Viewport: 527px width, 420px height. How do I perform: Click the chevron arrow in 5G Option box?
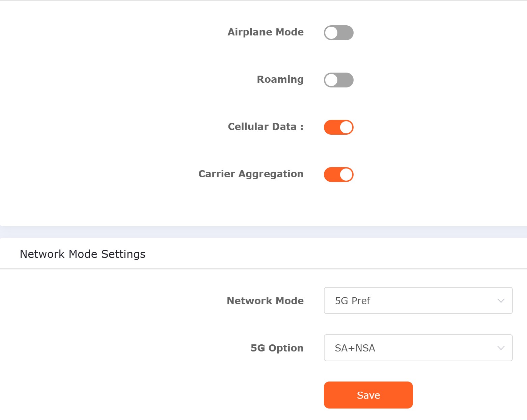501,348
